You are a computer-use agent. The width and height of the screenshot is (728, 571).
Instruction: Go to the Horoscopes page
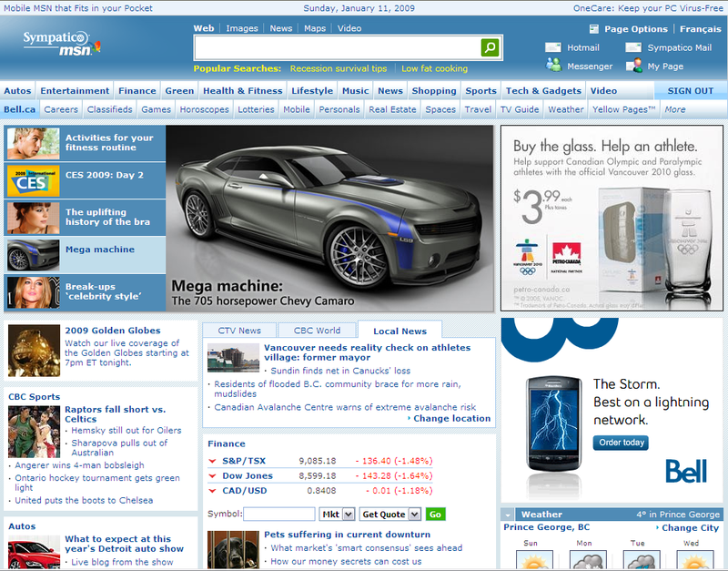204,109
